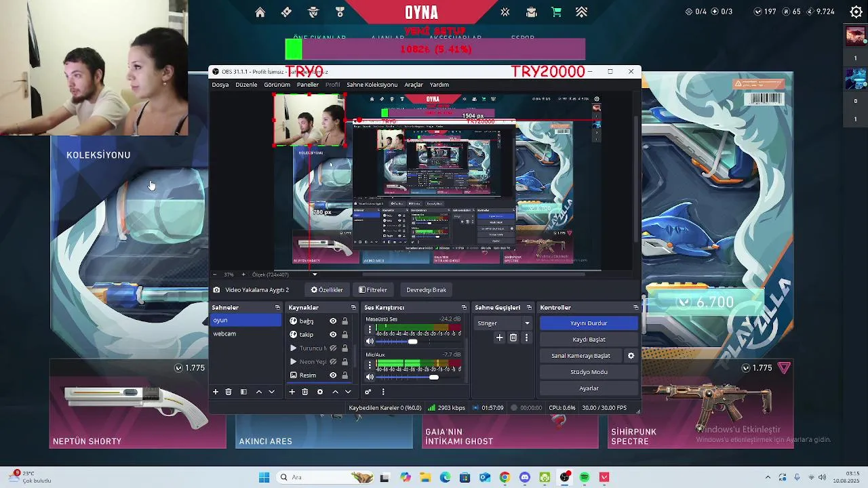Open the Paneller menu
The height and width of the screenshot is (488, 868).
coord(308,85)
